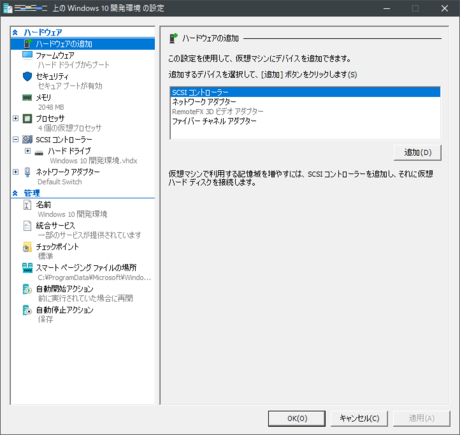460x435 pixels.
Task: Select スマート ページング ファイルの場所 item
Action: tap(86, 268)
